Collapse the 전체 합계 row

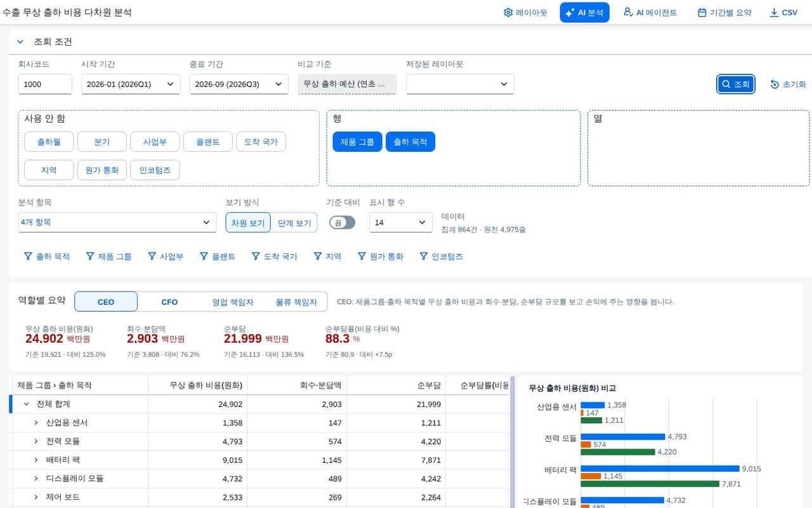click(x=27, y=404)
